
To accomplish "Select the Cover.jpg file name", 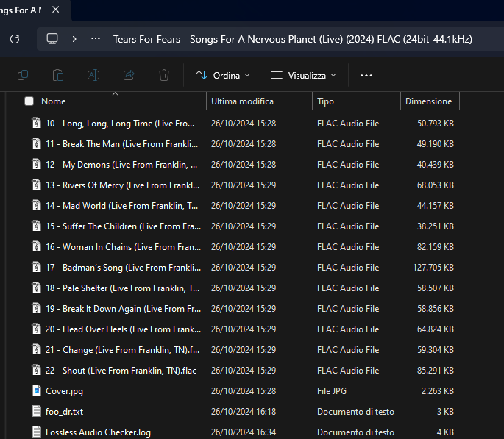I will tap(64, 390).
